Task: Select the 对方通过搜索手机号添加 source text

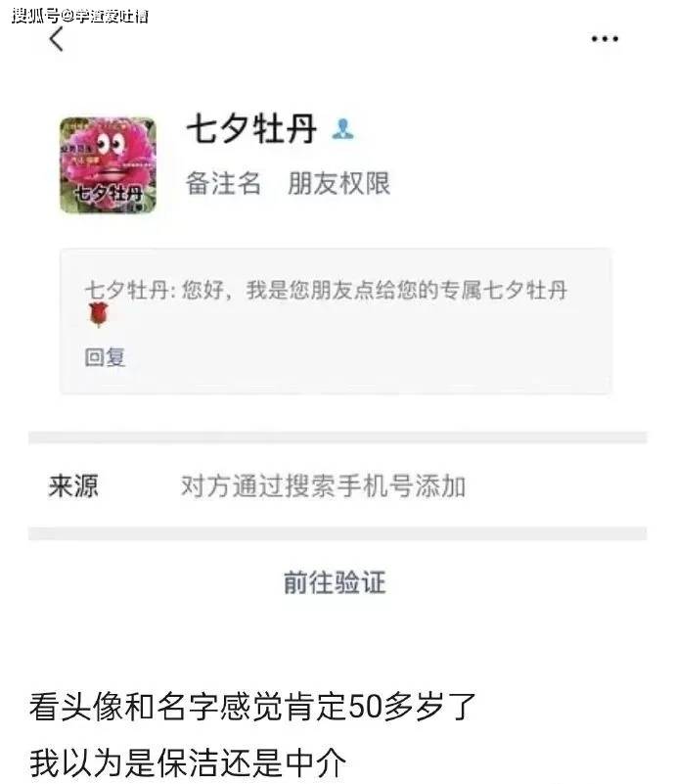Action: (x=323, y=486)
